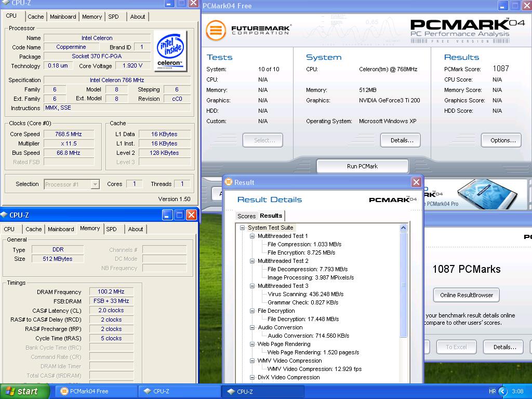
Task: Switch to Scores tab in Result dialog
Action: (x=246, y=216)
